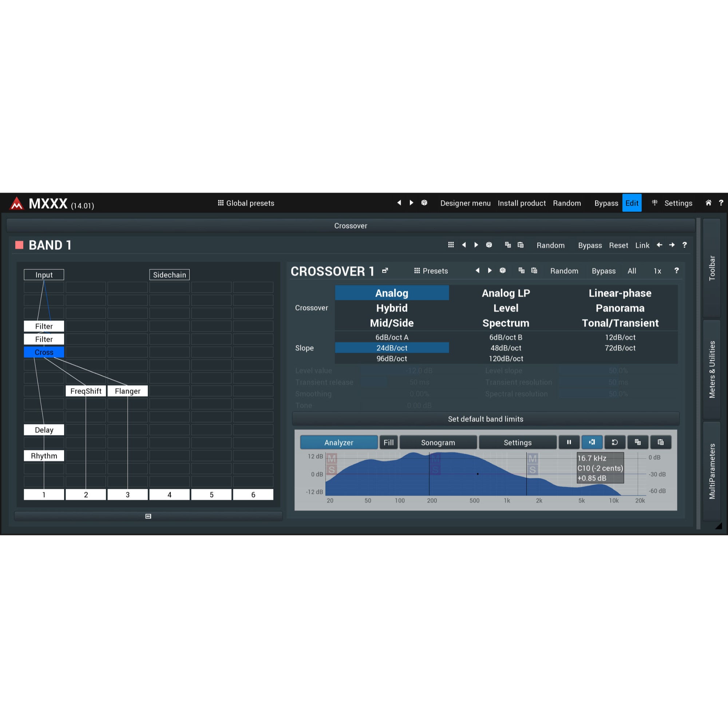The height and width of the screenshot is (728, 728).
Task: Toggle the analyzer Fill button
Action: point(388,442)
